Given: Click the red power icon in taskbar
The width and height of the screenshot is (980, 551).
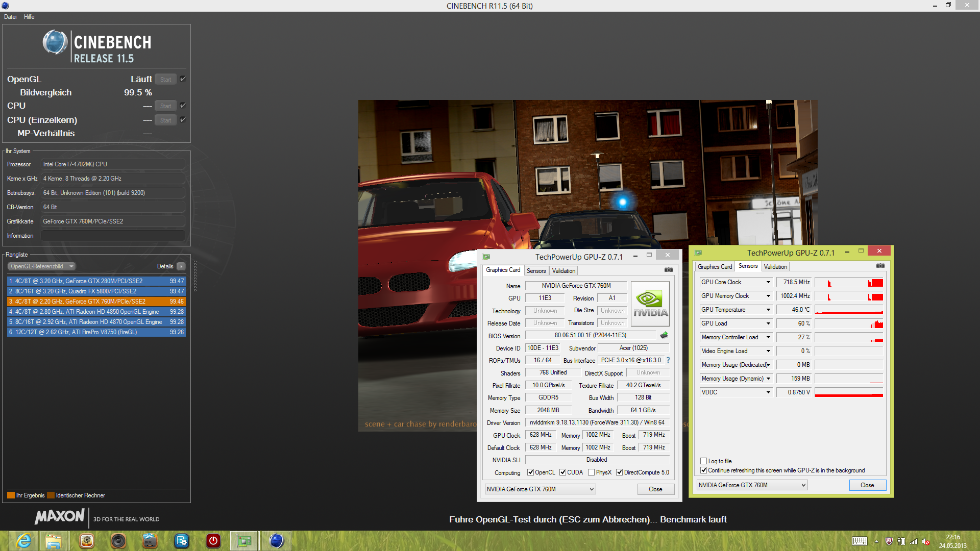Looking at the screenshot, I should [213, 541].
